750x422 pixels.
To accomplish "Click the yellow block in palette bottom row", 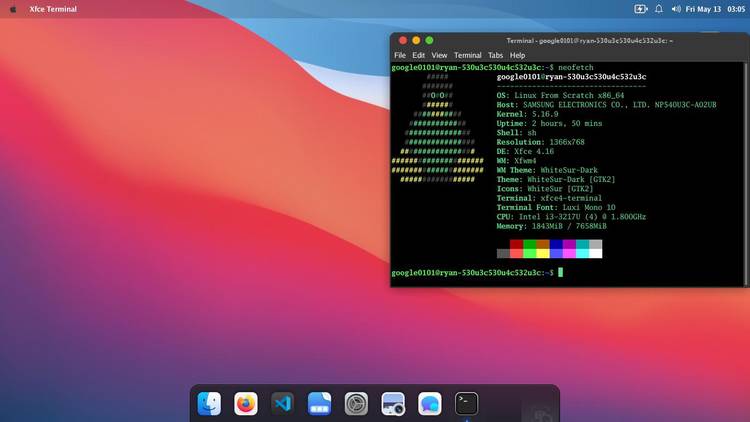I will tap(542, 254).
